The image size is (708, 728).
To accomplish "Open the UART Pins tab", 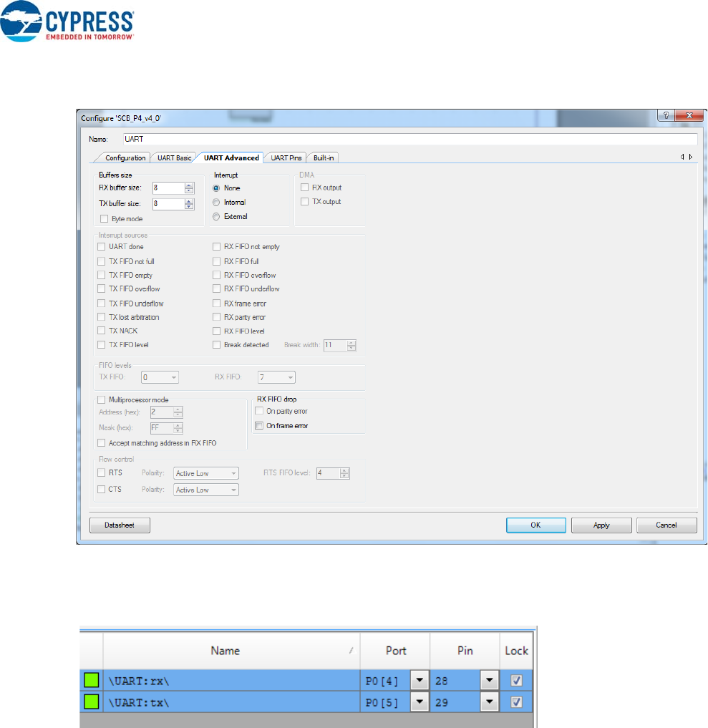I will pyautogui.click(x=287, y=157).
